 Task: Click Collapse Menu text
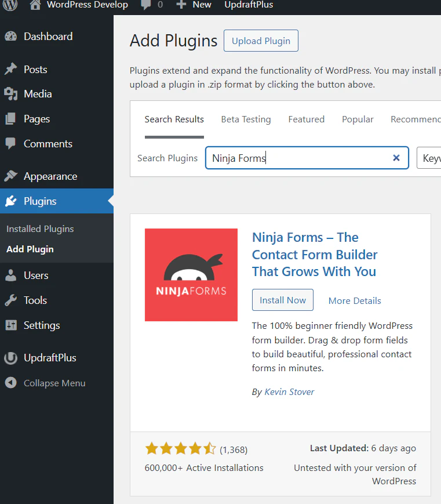tap(54, 383)
